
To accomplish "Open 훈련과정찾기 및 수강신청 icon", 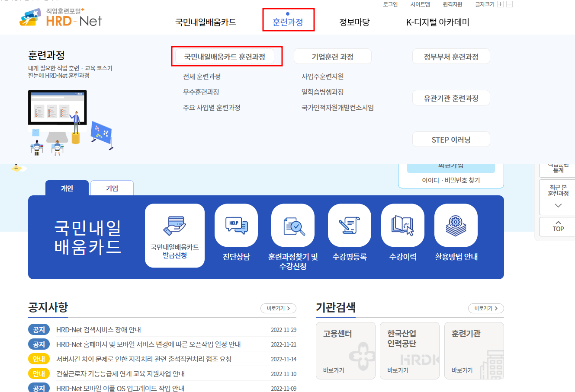I will [x=293, y=225].
